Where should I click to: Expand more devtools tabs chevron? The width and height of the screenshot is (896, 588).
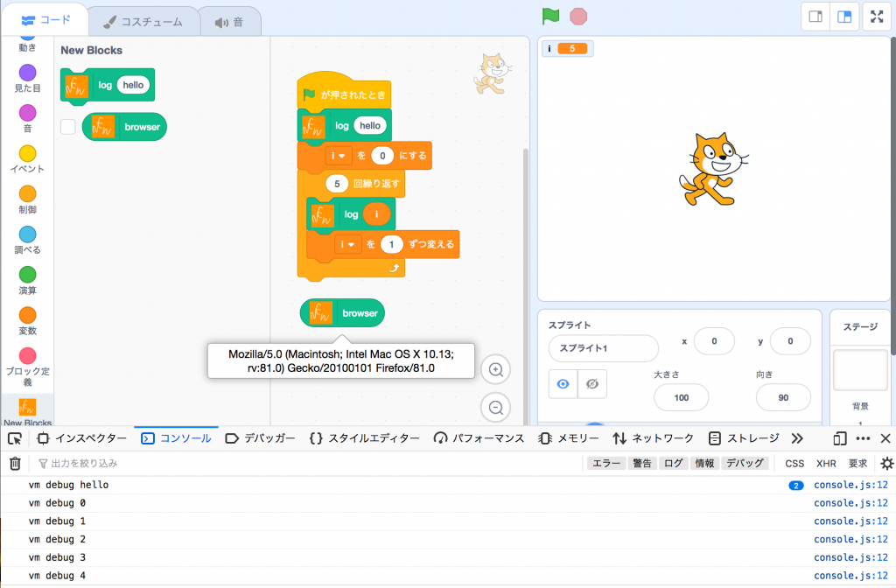pos(796,438)
